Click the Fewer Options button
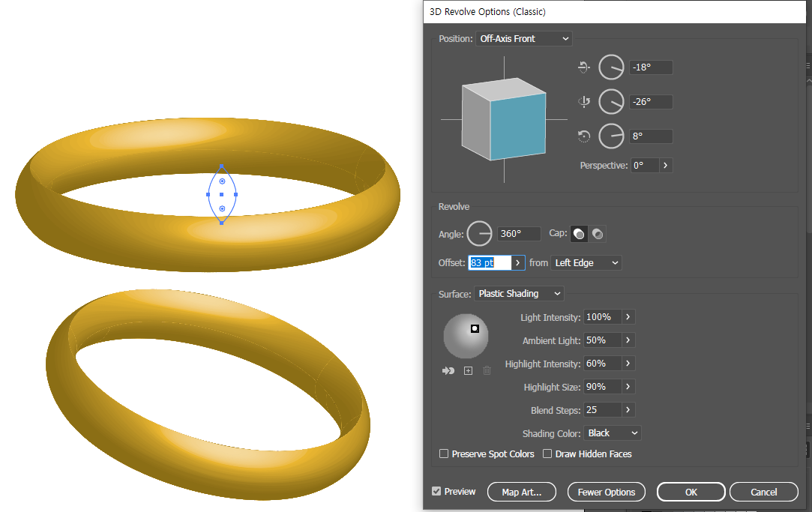 click(x=607, y=492)
